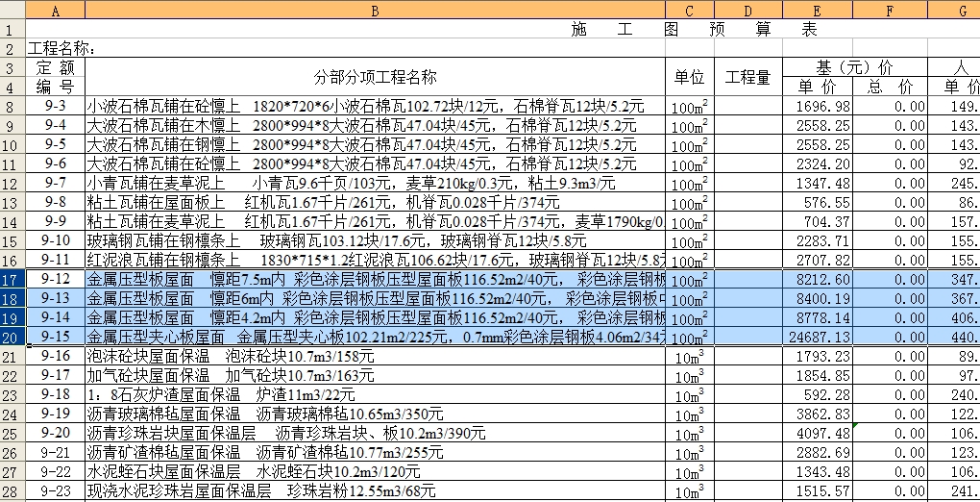The width and height of the screenshot is (980, 502).
Task: Click quota number cell 9-18
Action: 55,395
